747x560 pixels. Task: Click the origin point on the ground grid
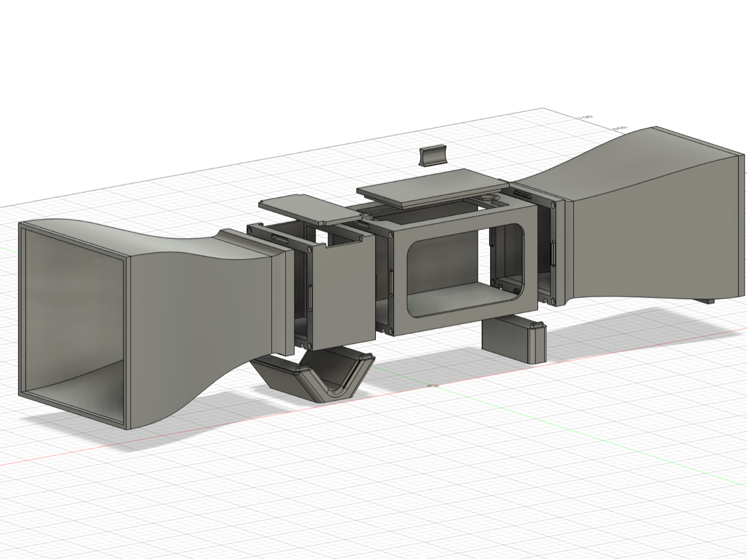pyautogui.click(x=433, y=386)
